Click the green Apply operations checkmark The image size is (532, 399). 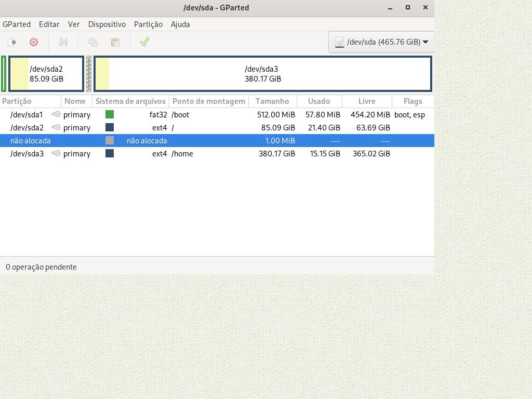(144, 42)
